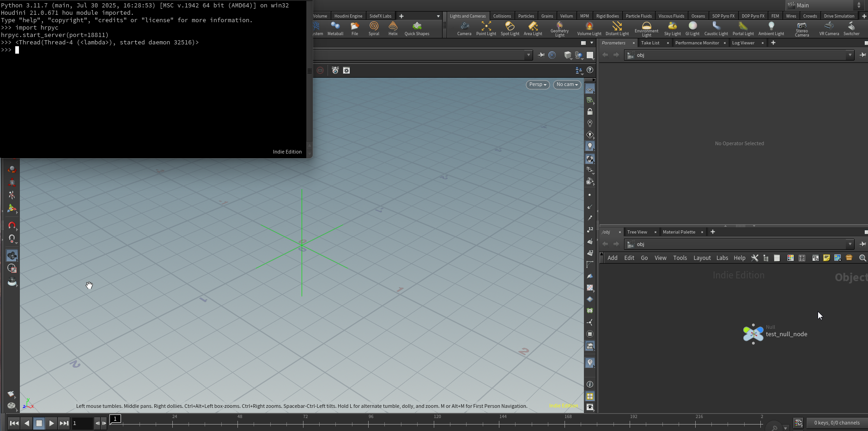Open the No cam camera dropdown
868x431 pixels.
point(567,85)
